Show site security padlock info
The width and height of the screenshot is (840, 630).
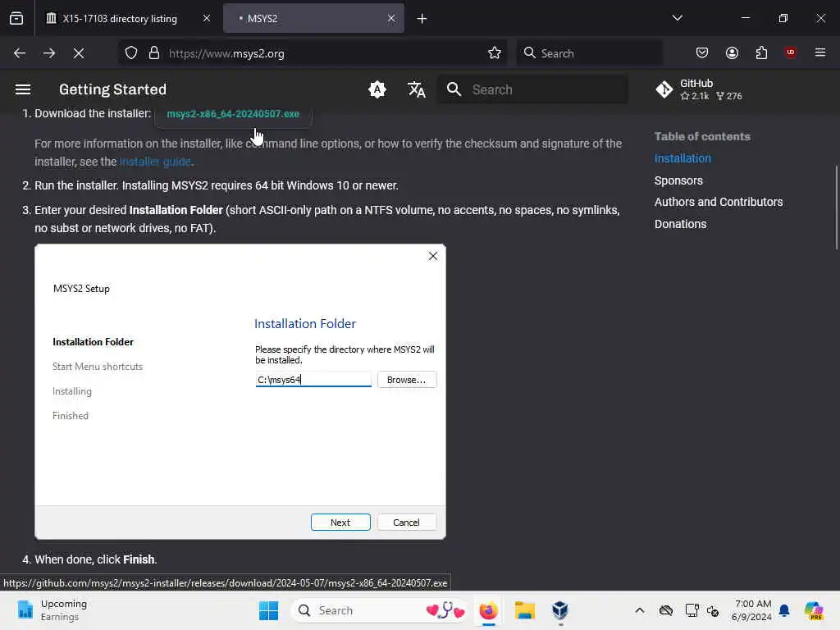click(x=154, y=53)
